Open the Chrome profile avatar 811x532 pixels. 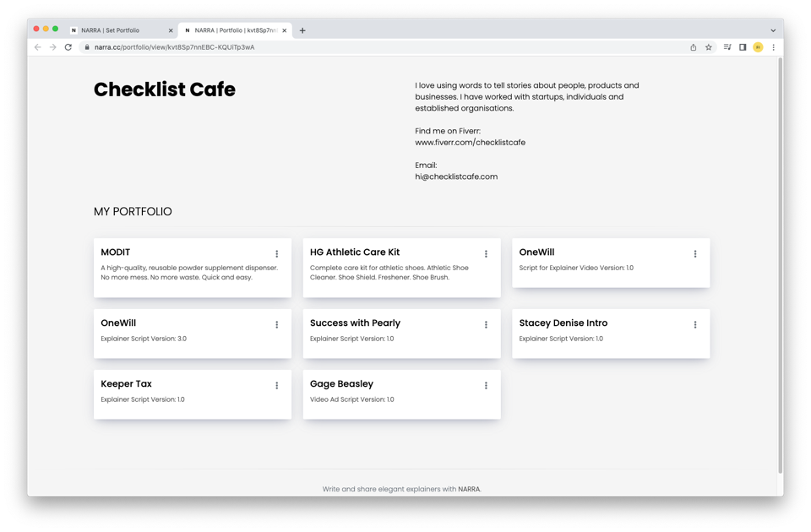click(758, 47)
